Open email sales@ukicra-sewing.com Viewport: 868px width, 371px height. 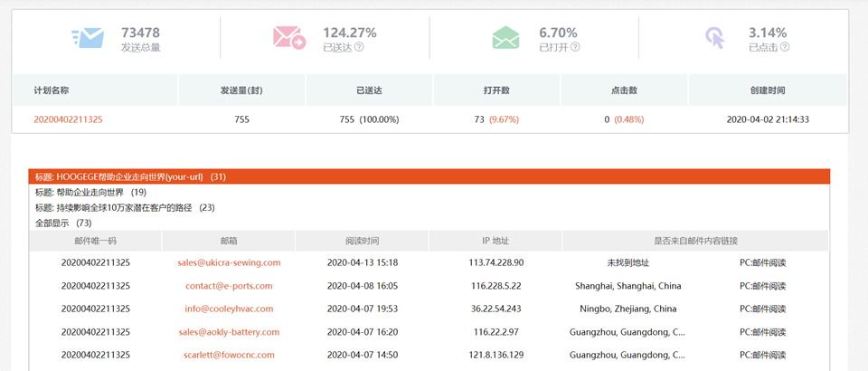(x=229, y=262)
